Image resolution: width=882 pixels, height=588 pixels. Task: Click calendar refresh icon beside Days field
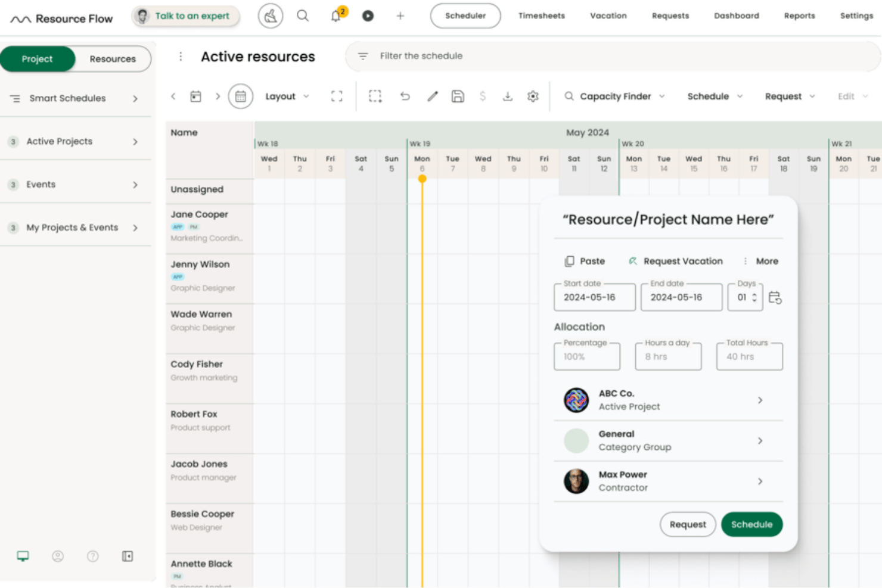(775, 297)
